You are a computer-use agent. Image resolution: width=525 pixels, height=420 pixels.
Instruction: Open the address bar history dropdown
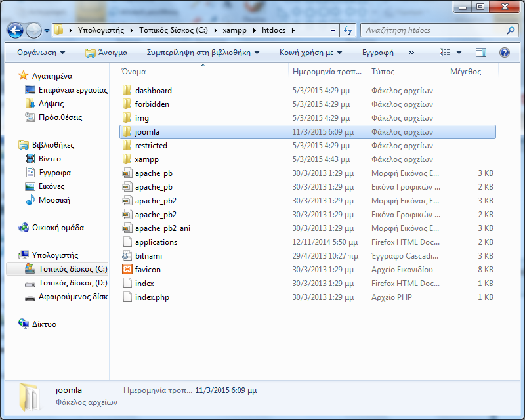[333, 30]
